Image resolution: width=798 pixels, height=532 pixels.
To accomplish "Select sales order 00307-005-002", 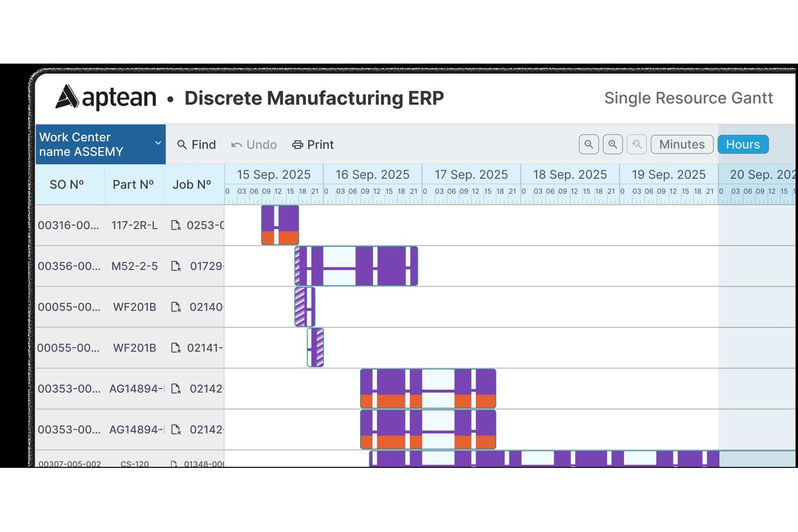I will pos(70,464).
